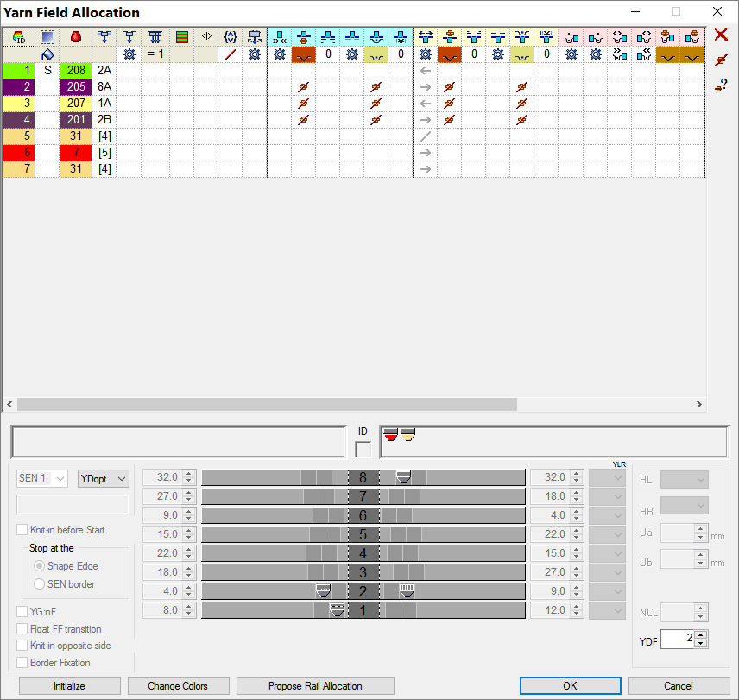Screen dimensions: 739x700
Task: Click the Change Colors button
Action: coord(178,686)
